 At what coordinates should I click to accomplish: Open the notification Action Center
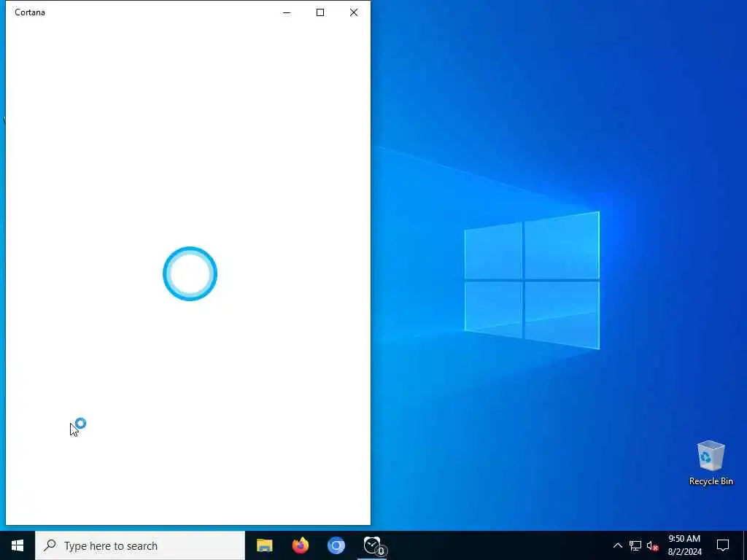pyautogui.click(x=723, y=545)
